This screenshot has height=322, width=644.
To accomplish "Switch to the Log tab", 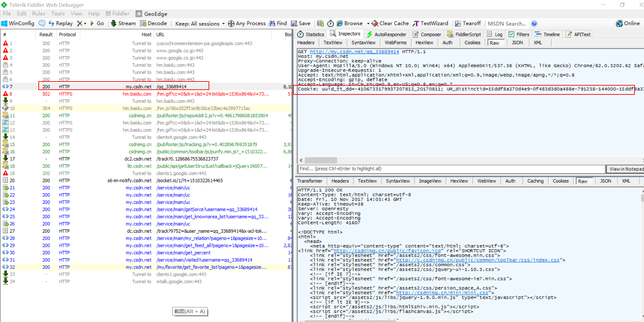I will [495, 34].
